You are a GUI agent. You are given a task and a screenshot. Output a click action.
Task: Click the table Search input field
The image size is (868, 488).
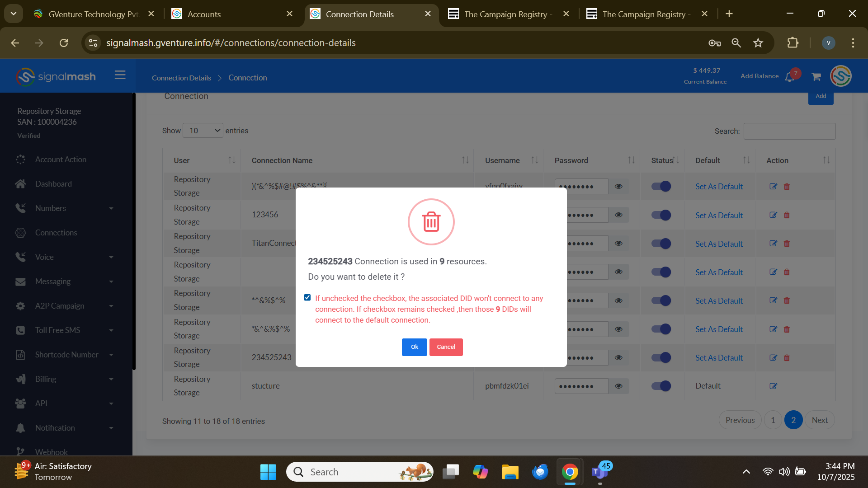coord(789,131)
